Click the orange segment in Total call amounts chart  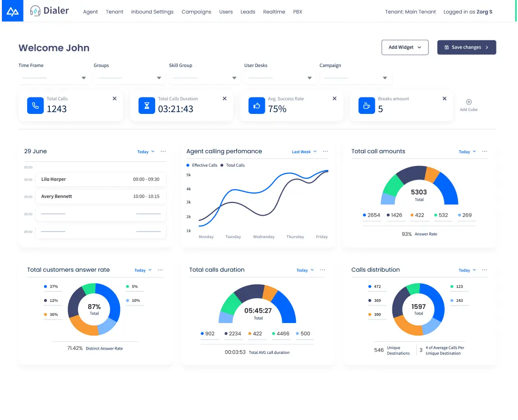point(432,174)
